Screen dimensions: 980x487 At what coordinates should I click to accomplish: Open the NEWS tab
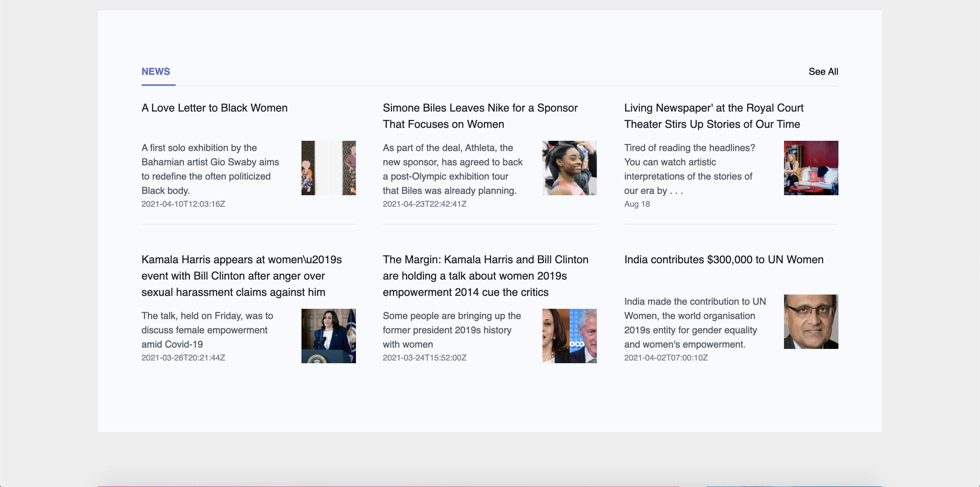(156, 71)
